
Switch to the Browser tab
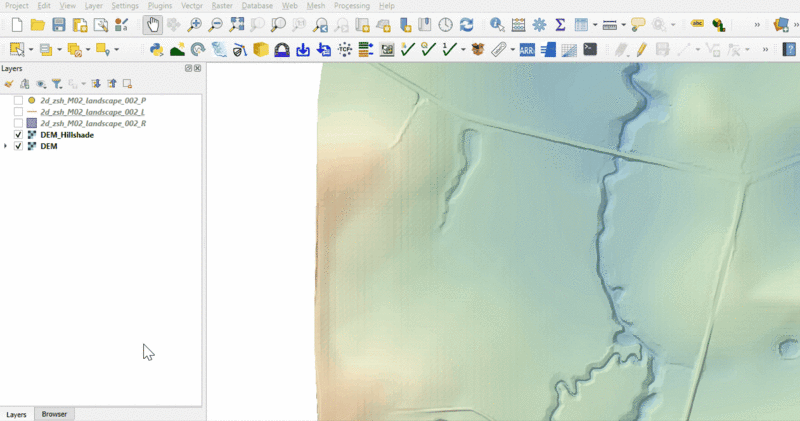click(x=54, y=414)
